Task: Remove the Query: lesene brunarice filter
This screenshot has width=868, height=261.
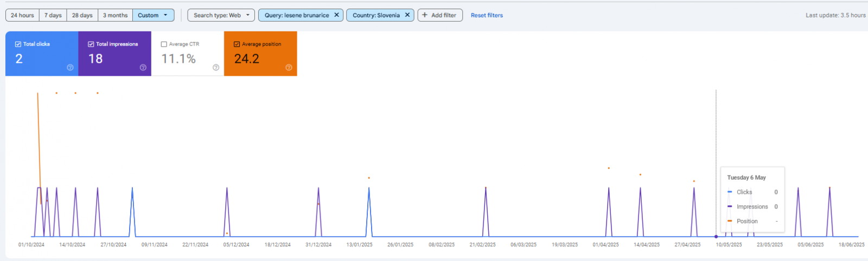Action: 336,15
